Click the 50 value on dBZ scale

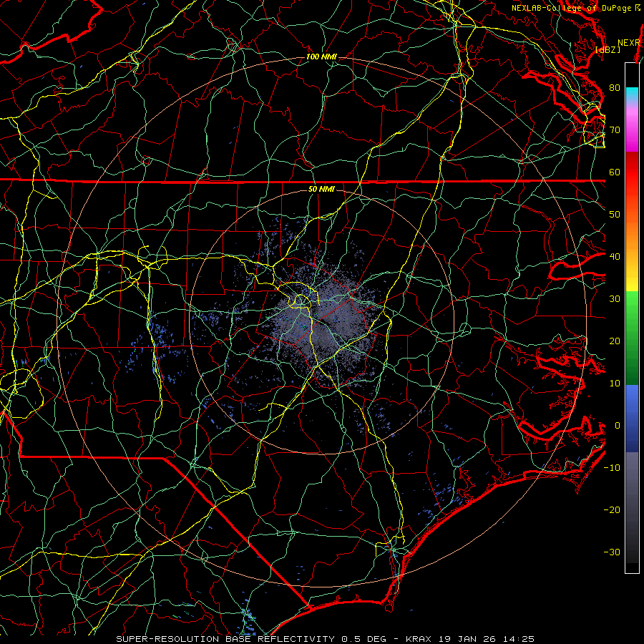pos(615,215)
